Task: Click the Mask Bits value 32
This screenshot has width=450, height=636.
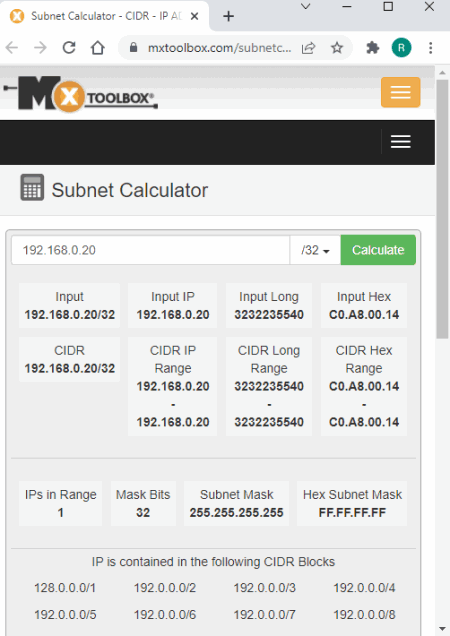Action: click(143, 512)
